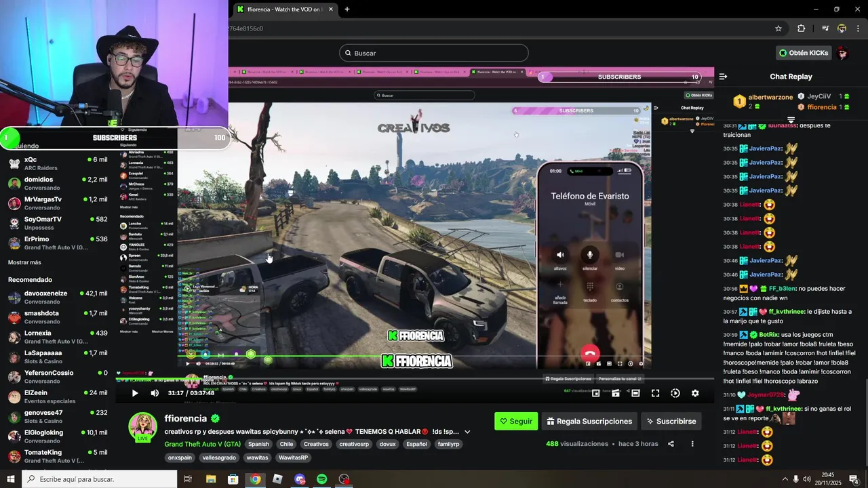Close the ffiorencia browser tab

click(x=331, y=9)
